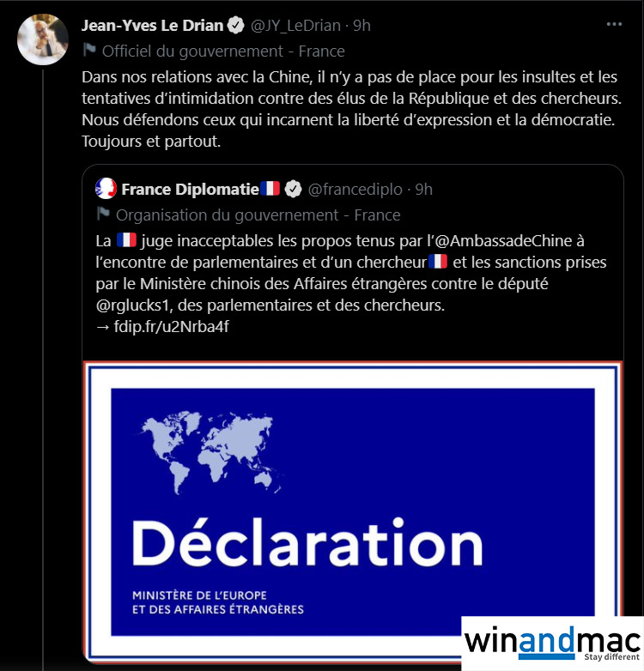Open the three-dot more options menu
The width and height of the screenshot is (644, 671).
pyautogui.click(x=614, y=24)
